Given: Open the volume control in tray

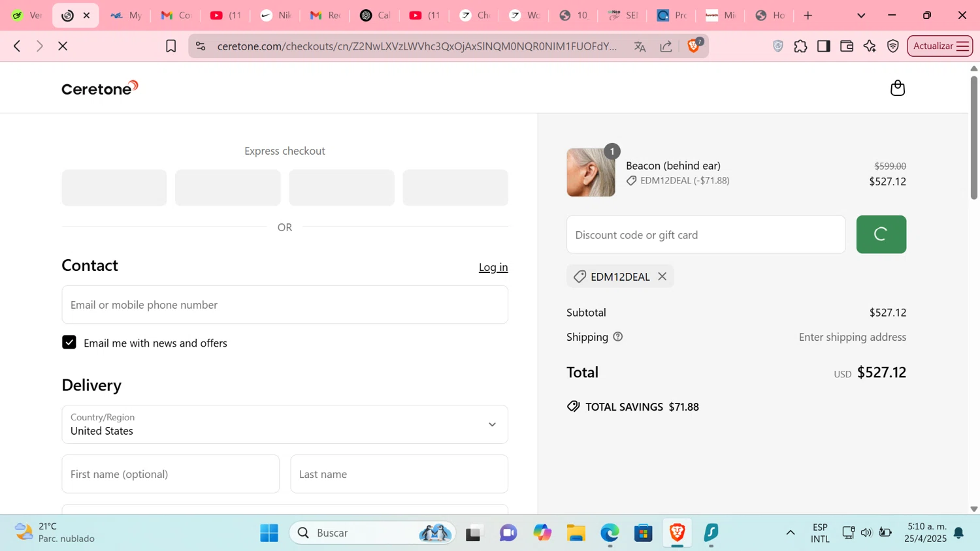Looking at the screenshot, I should coord(866,533).
